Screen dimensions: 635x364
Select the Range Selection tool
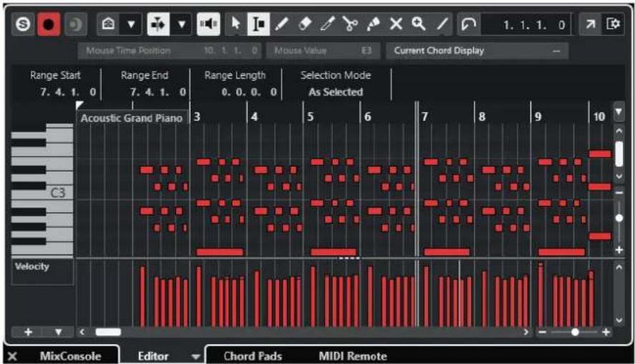(x=258, y=24)
